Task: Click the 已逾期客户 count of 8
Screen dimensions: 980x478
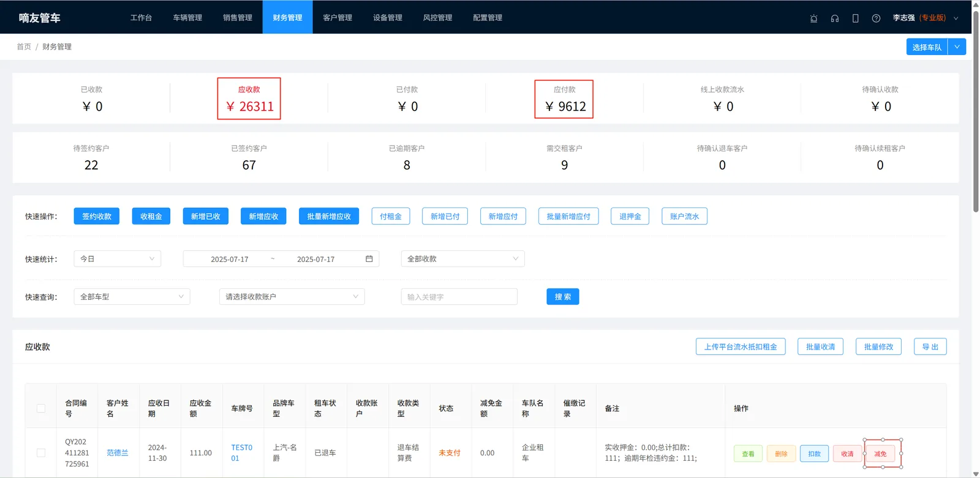Action: [x=407, y=165]
